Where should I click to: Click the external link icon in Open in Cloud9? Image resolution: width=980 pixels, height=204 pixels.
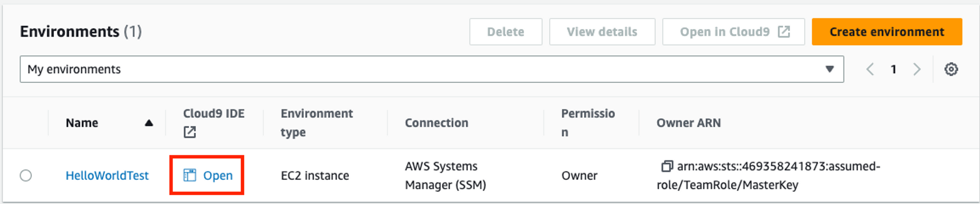tap(784, 32)
